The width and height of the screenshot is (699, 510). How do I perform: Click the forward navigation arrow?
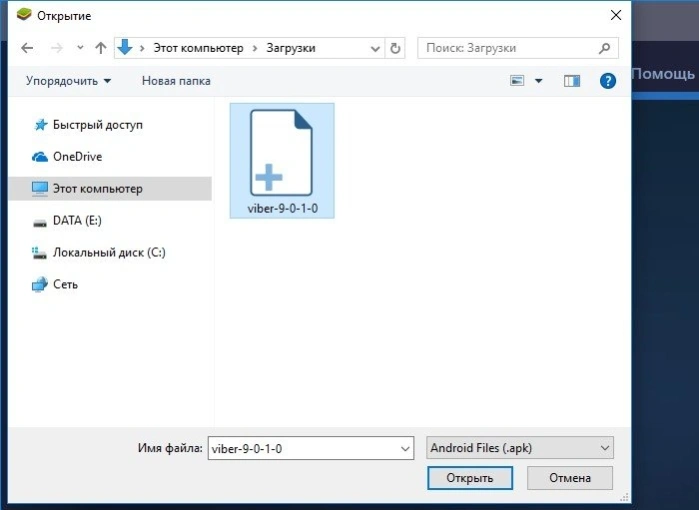[57, 48]
